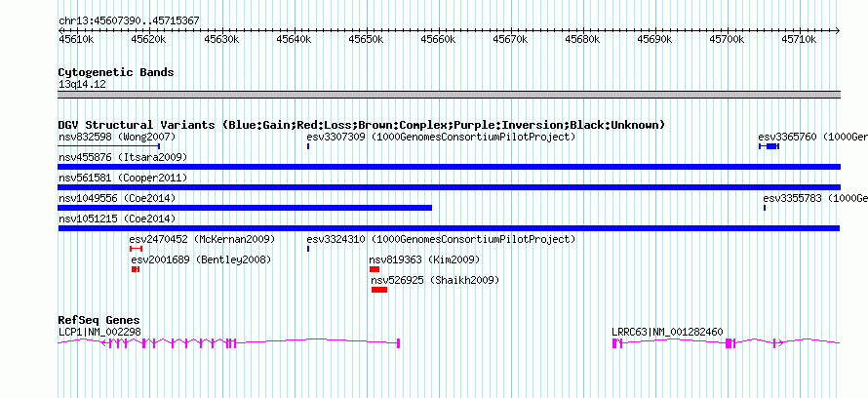
Task: Click the red esv2001689 loss marker
Action: (136, 269)
